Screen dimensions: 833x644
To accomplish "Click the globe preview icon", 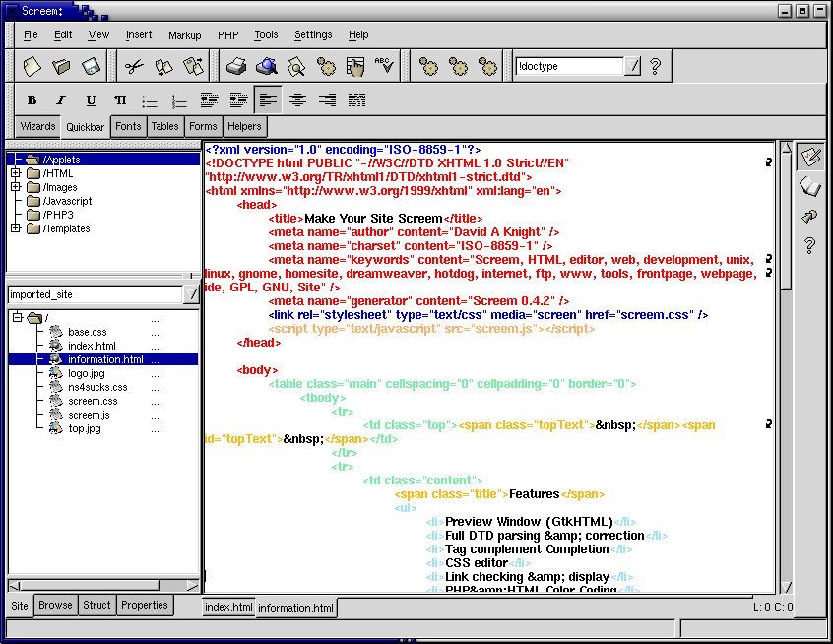I will (267, 66).
